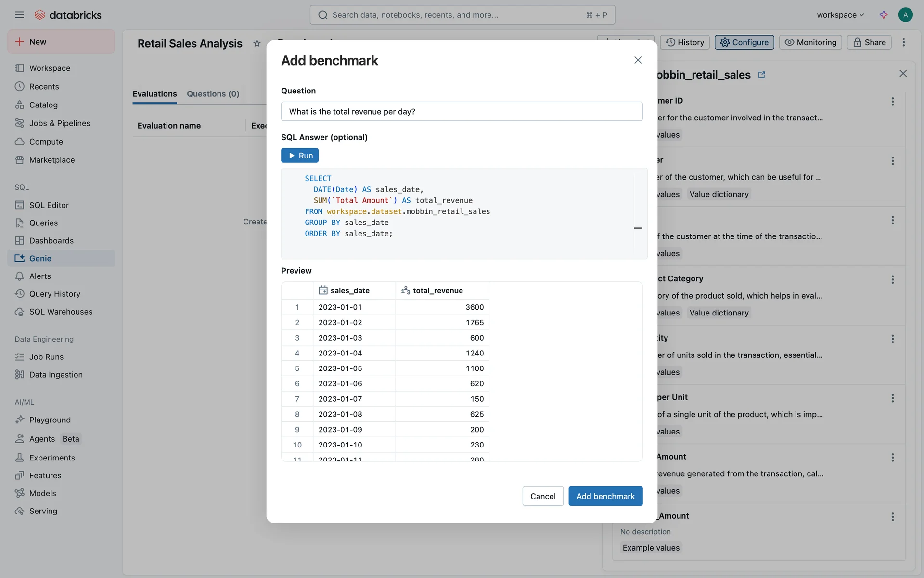Click the user avatar icon
924x578 pixels.
point(905,15)
